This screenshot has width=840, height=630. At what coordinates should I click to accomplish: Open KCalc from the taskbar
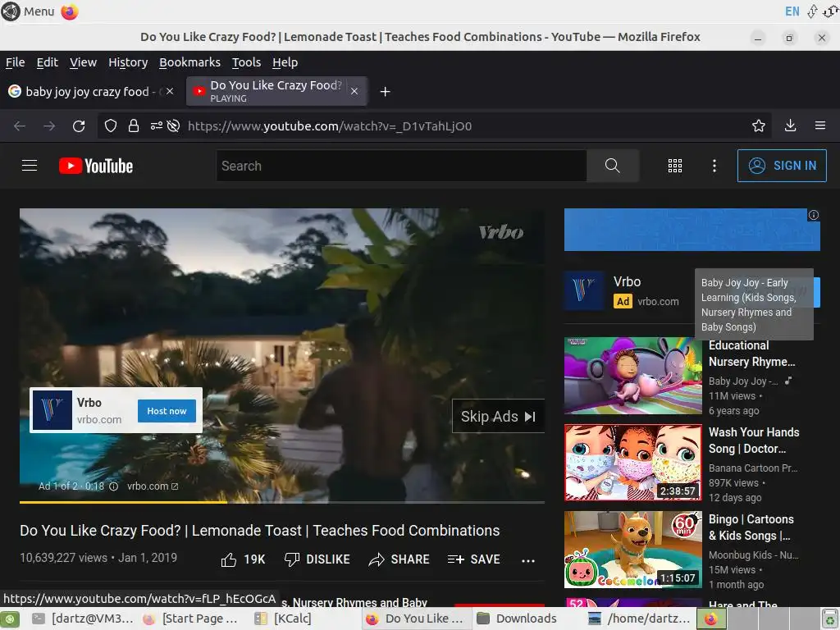coord(283,619)
